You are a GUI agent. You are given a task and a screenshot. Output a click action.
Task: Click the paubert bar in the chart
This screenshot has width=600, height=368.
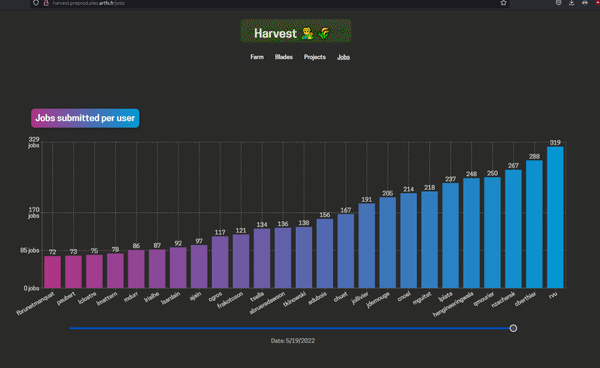click(x=73, y=272)
